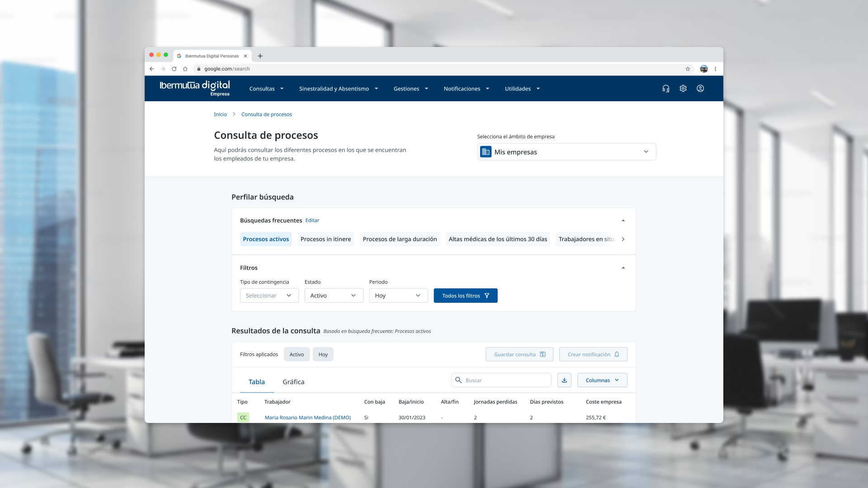Click the Coste empresa column header
868x488 pixels.
click(604, 402)
